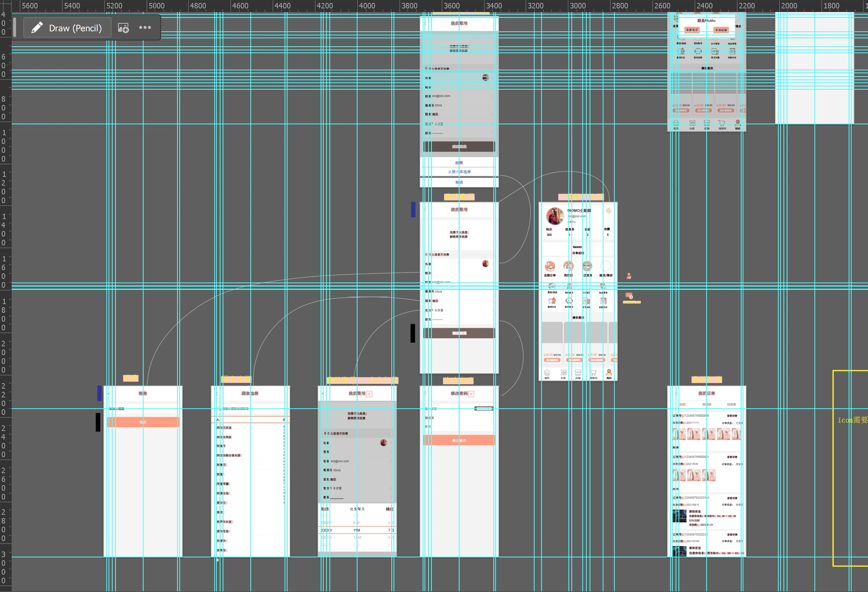
Task: Click back chevron on 昵称 screen
Action: [x=109, y=394]
